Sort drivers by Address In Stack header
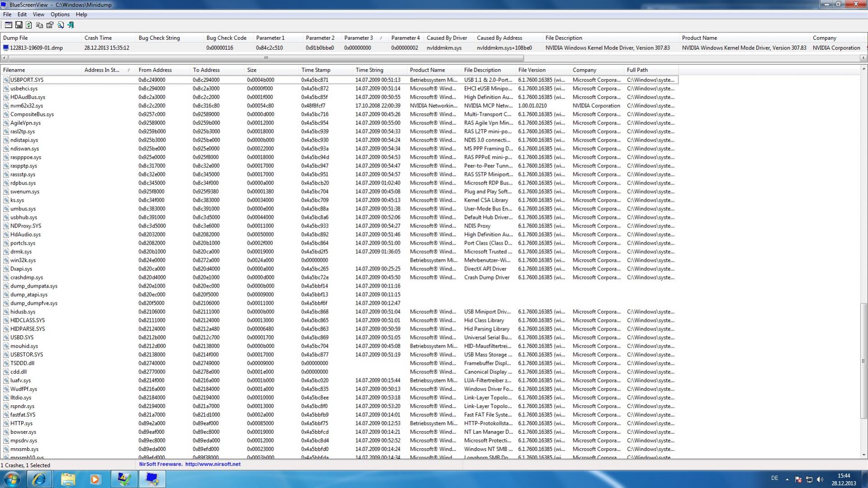868x488 pixels. coord(109,70)
